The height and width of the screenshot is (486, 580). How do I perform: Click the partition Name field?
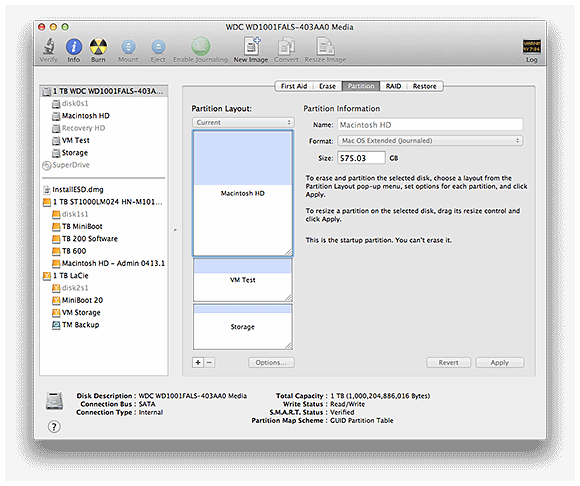430,125
